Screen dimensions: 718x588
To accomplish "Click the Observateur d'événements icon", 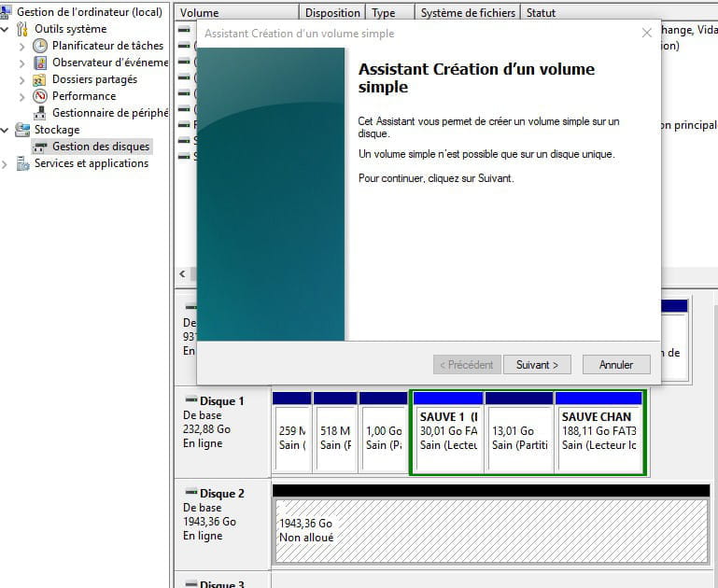I will [40, 63].
